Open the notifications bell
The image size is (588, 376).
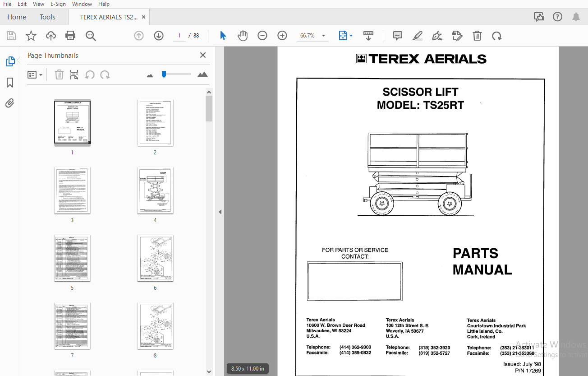(x=576, y=17)
